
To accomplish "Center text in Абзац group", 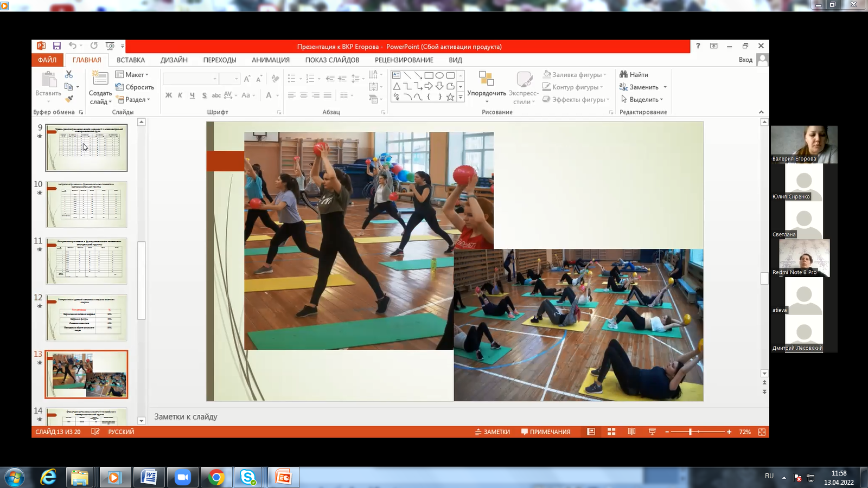I will point(304,95).
